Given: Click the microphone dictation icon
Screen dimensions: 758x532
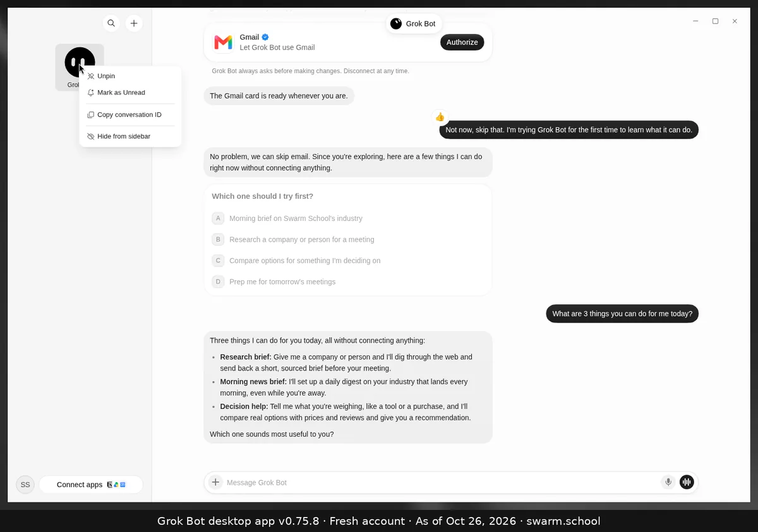Looking at the screenshot, I should 668,482.
